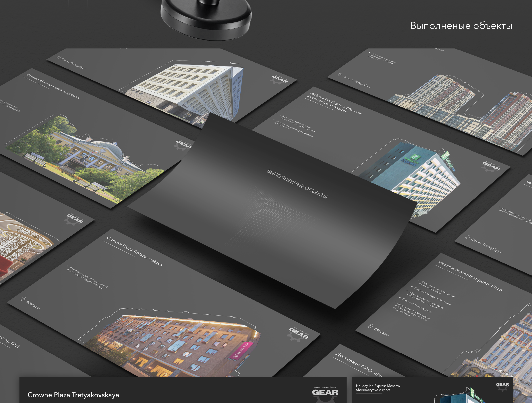This screenshot has width=532, height=403.
Task: Click "Crowne Plaza Tretyakovskaya" on the bottom-left slide
Action: tap(73, 395)
